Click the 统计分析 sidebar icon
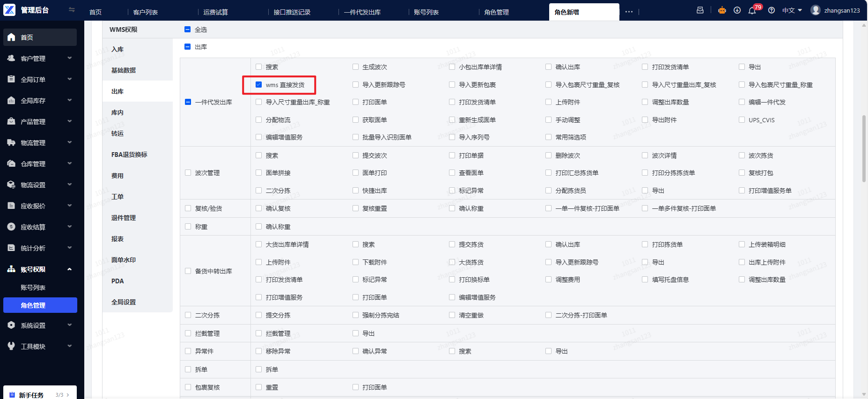 [11, 248]
